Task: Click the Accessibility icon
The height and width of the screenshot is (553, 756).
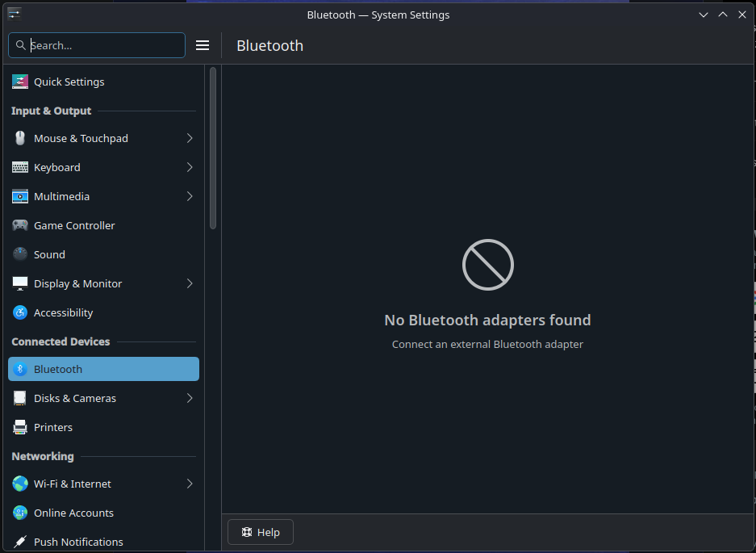Action: pyautogui.click(x=20, y=312)
